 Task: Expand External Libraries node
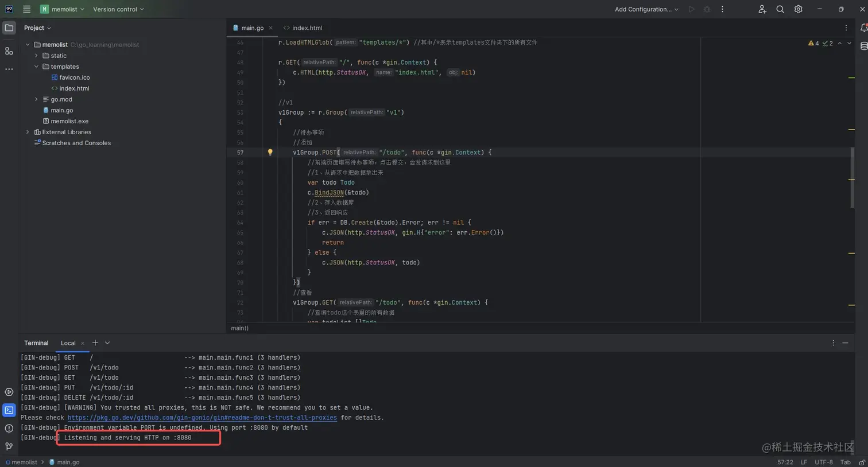click(28, 132)
